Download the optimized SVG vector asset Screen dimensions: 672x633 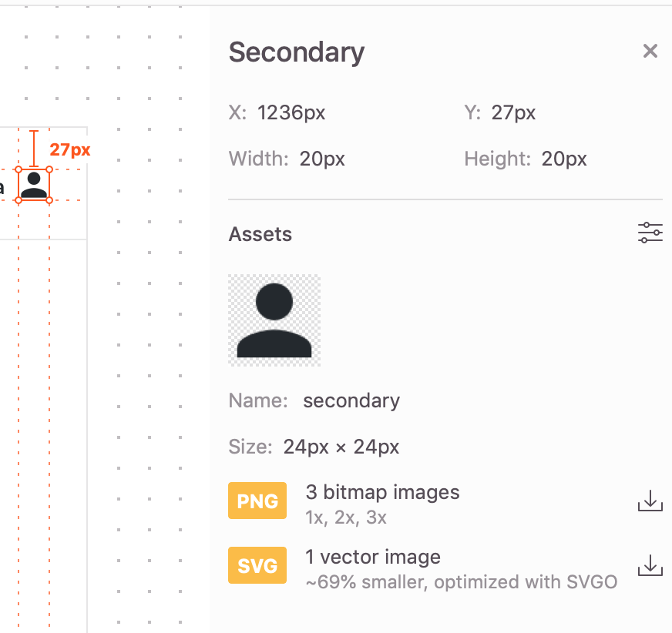pyautogui.click(x=650, y=565)
